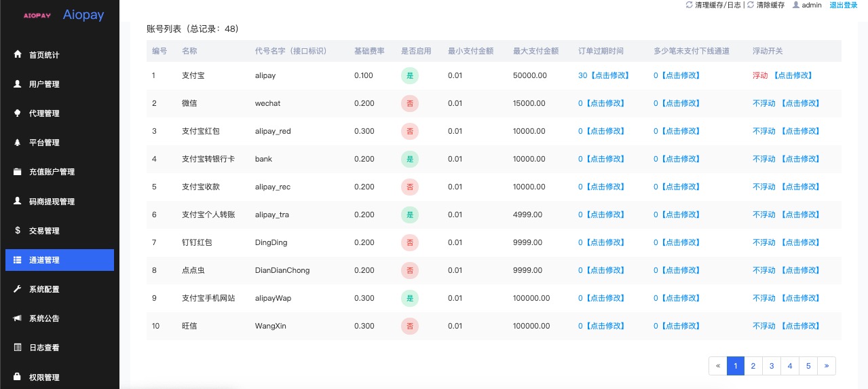Go to next page using » arrow
868x389 pixels.
827,366
